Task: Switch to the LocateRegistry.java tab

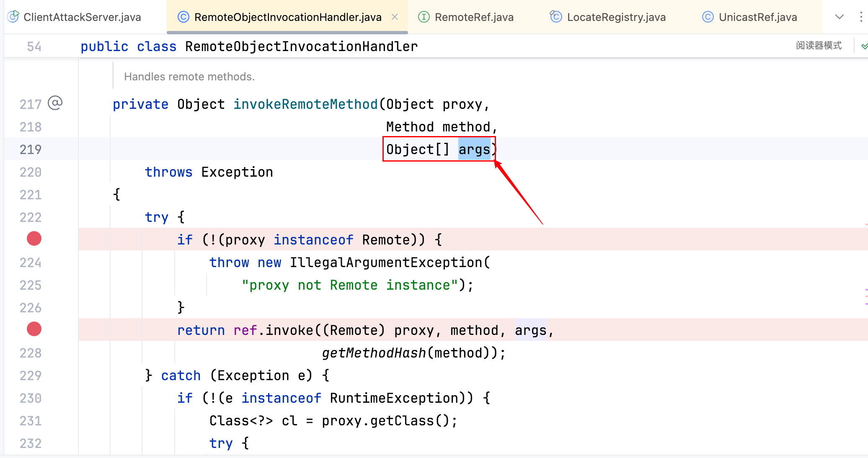Action: click(x=616, y=17)
